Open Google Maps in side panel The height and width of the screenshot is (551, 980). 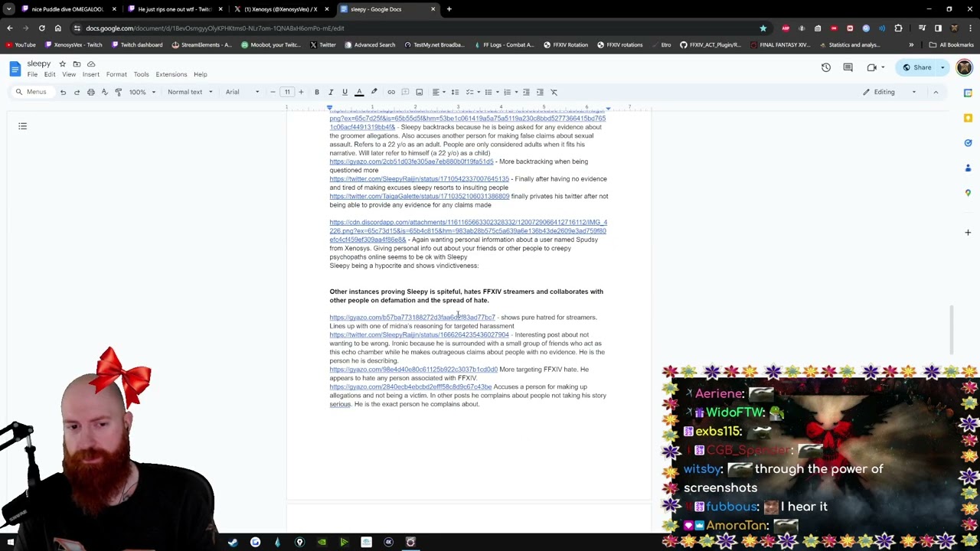pyautogui.click(x=968, y=193)
